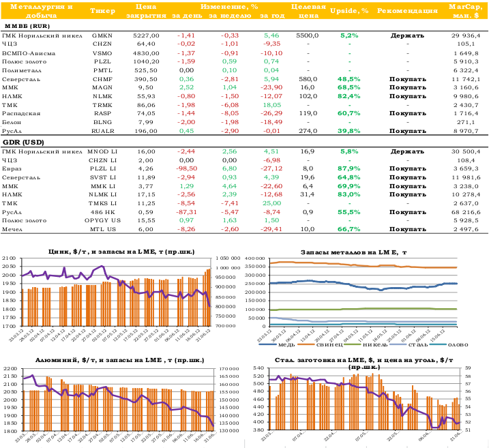
Task: Click the VSMO ticker cell
Action: click(102, 53)
